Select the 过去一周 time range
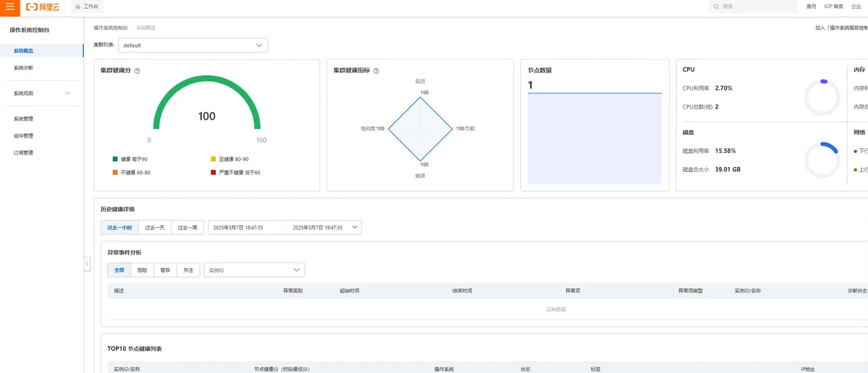Screen dimensions: 868x373 [x=187, y=228]
